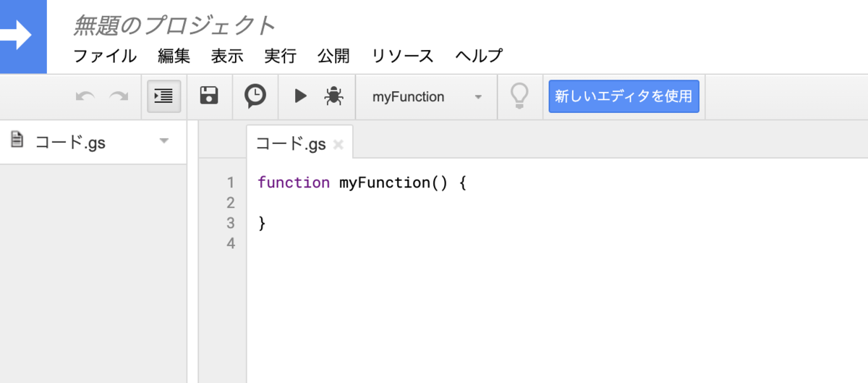Click the debug bug icon
Screen dimensions: 868x383
[333, 96]
